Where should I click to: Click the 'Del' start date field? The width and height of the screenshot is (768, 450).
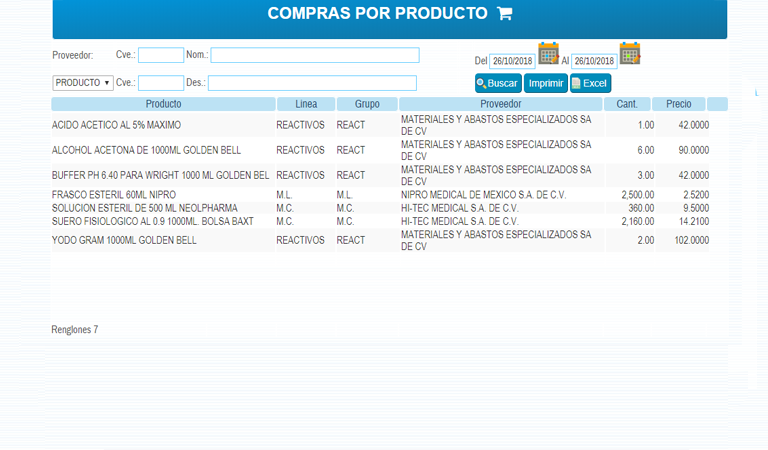coord(512,61)
